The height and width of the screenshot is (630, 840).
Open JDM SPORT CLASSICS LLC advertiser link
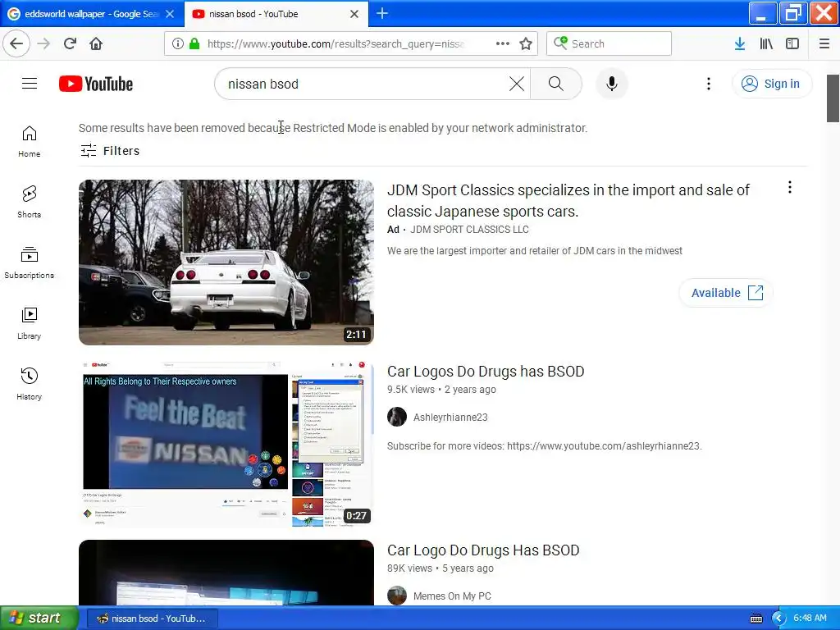coord(469,230)
